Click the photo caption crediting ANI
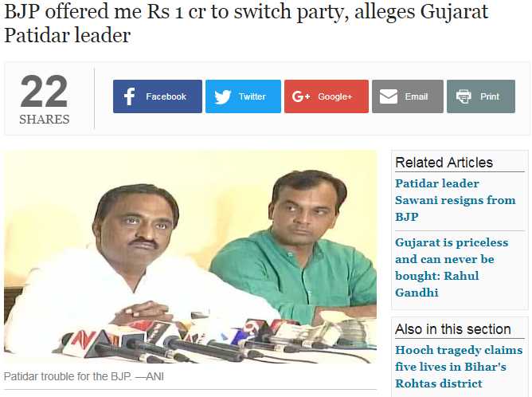The width and height of the screenshot is (532, 397). point(84,376)
